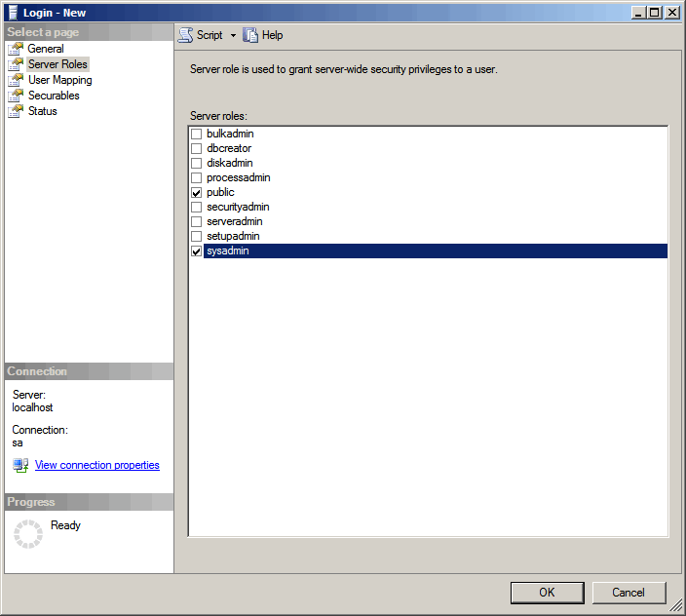Click the connection properties computer icon
Image resolution: width=686 pixels, height=616 pixels.
pyautogui.click(x=20, y=465)
